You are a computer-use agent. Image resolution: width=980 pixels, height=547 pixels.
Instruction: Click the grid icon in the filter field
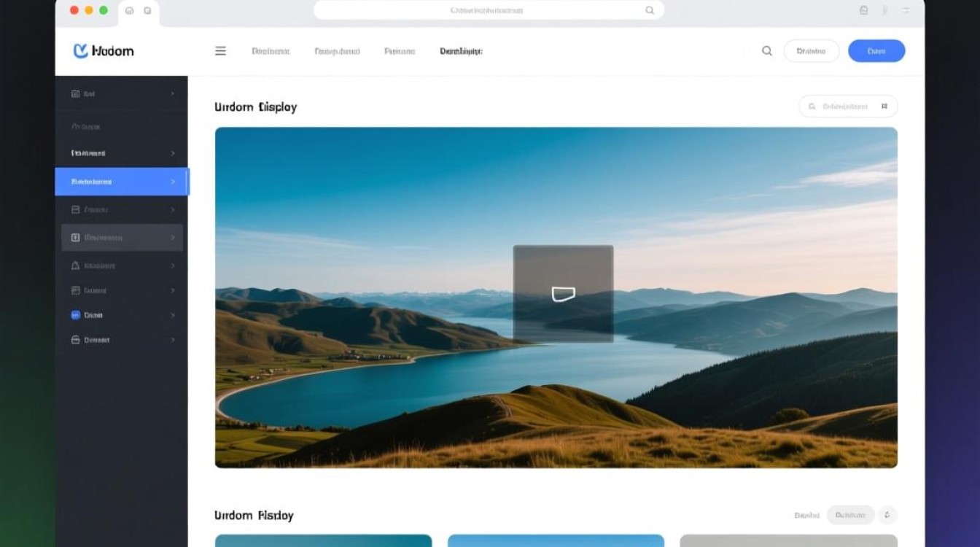point(884,106)
